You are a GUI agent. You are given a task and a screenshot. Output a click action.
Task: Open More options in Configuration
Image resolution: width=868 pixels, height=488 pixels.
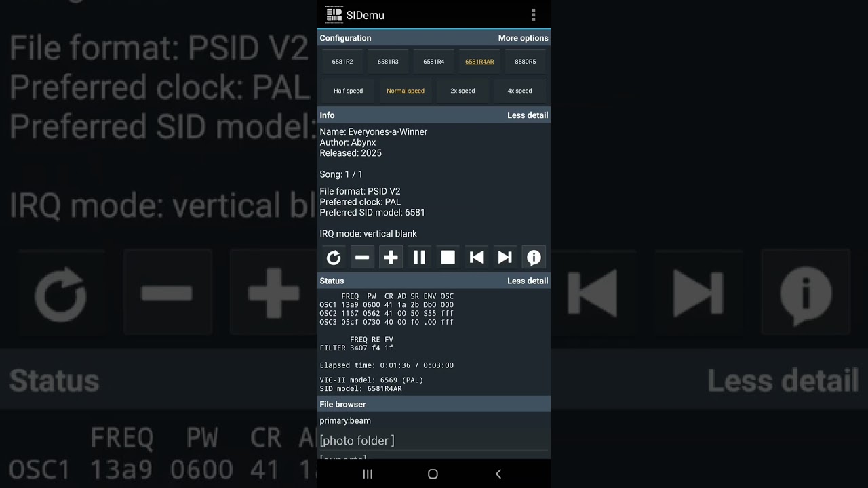point(523,38)
